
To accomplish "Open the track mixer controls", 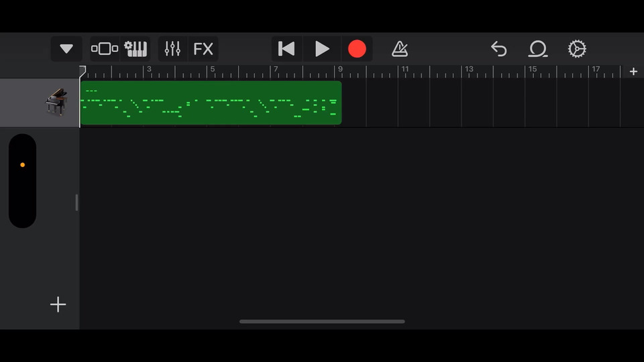I will [x=172, y=49].
